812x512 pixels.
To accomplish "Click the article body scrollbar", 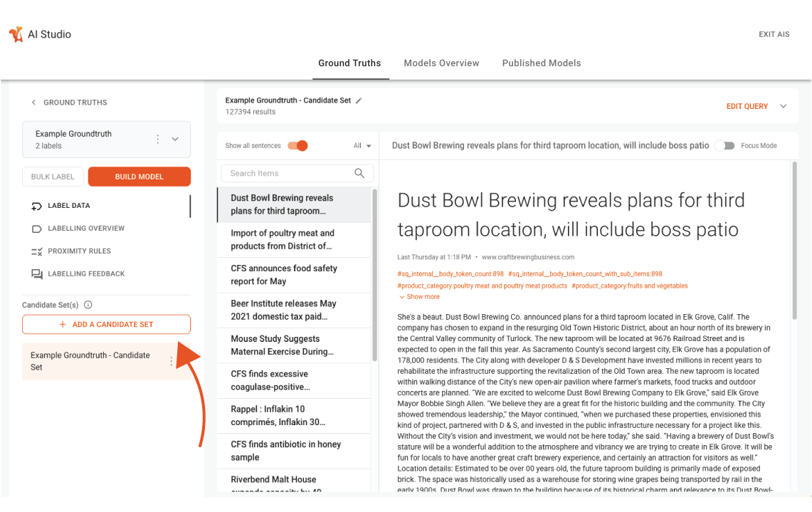I will pyautogui.click(x=794, y=241).
